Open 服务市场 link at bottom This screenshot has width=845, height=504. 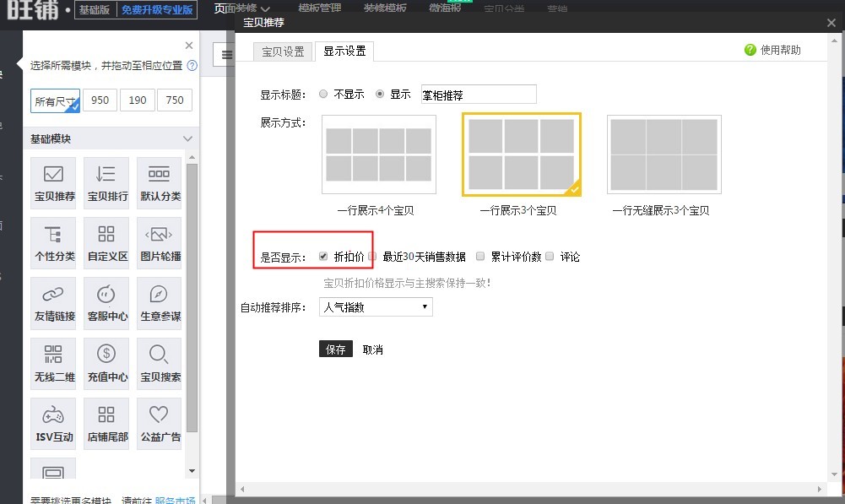pos(175,500)
